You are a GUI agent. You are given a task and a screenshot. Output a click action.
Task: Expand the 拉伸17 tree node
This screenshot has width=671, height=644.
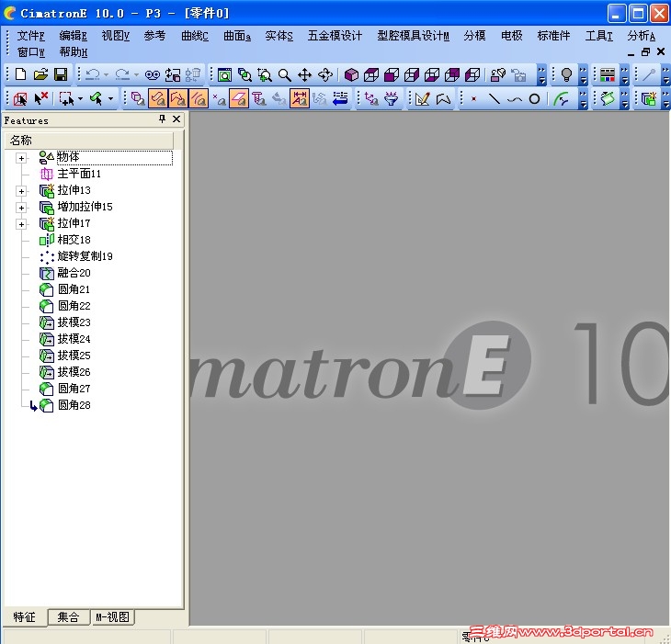[21, 224]
